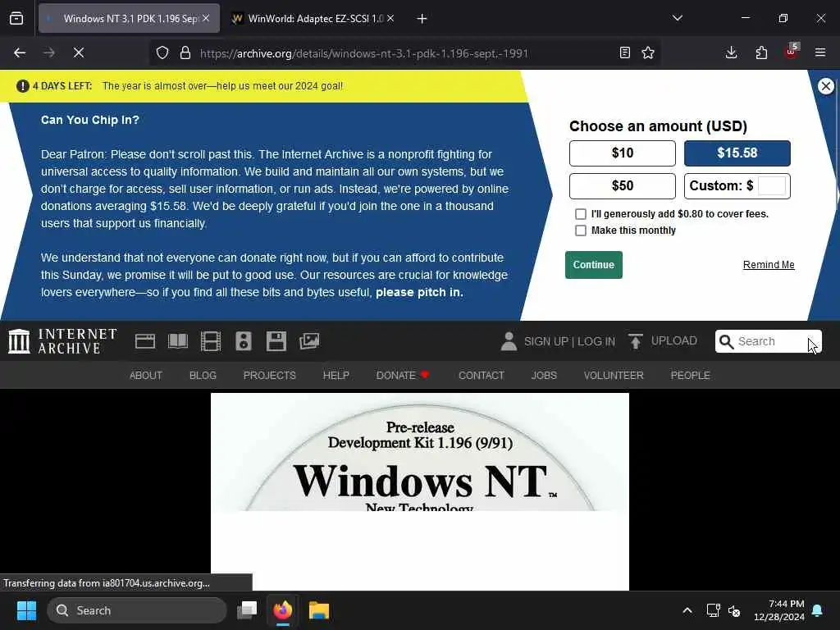Open Firefox application hamburger menu
The width and height of the screenshot is (840, 630).
coord(820,52)
